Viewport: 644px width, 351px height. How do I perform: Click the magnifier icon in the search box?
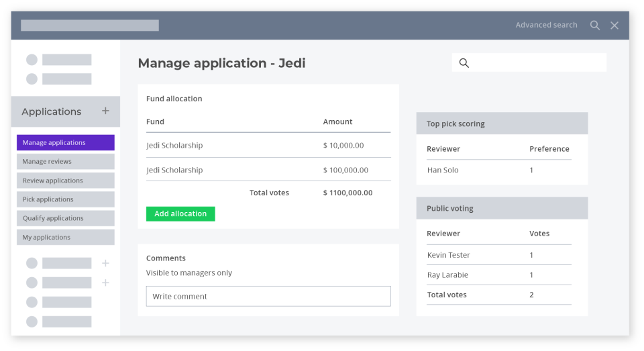[x=464, y=63]
